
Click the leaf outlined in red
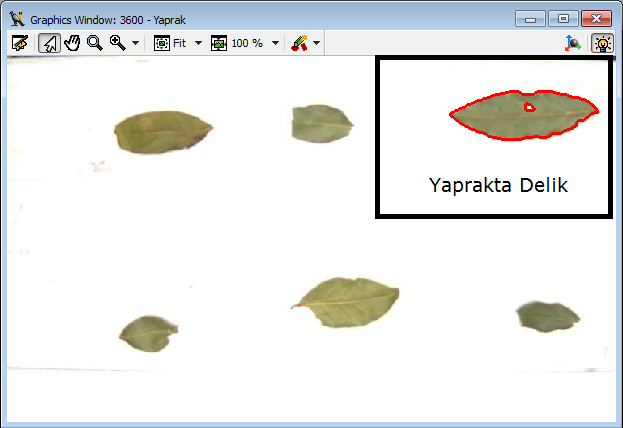point(524,115)
